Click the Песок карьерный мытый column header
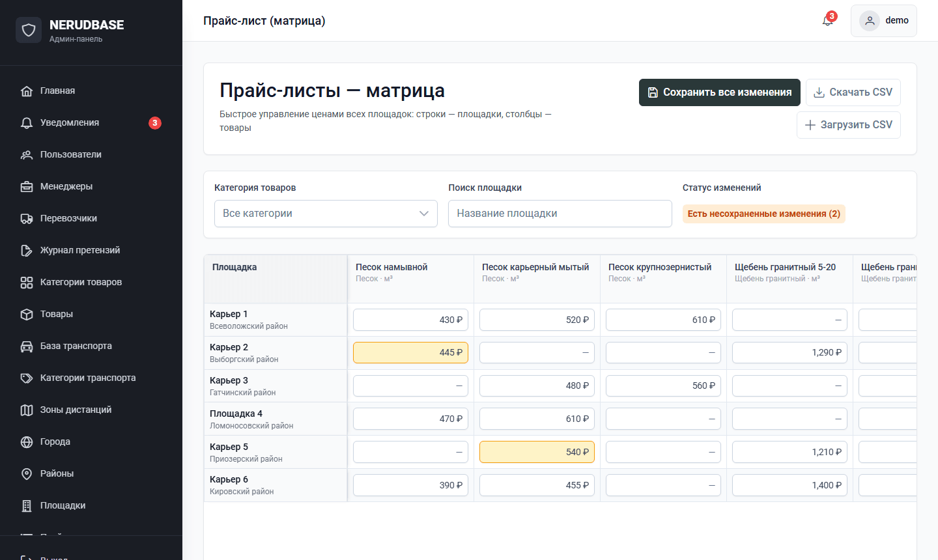 (537, 279)
